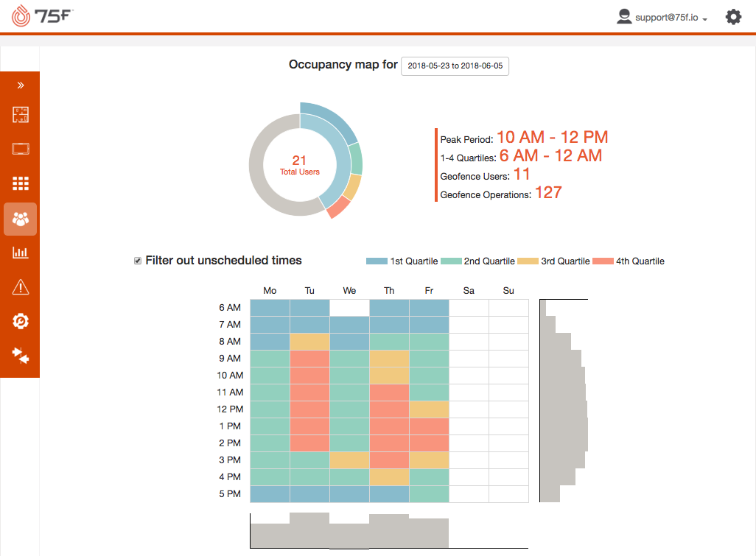
Task: Click the Sa column header
Action: [469, 291]
